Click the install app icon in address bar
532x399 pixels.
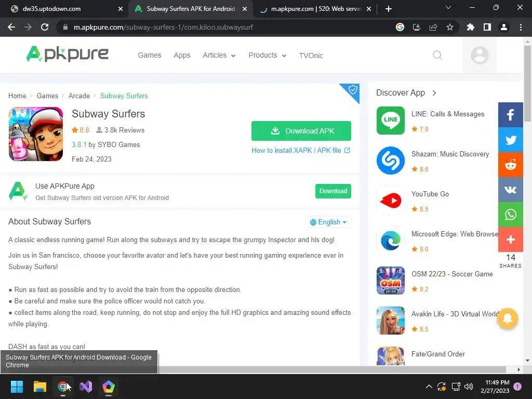[x=417, y=27]
